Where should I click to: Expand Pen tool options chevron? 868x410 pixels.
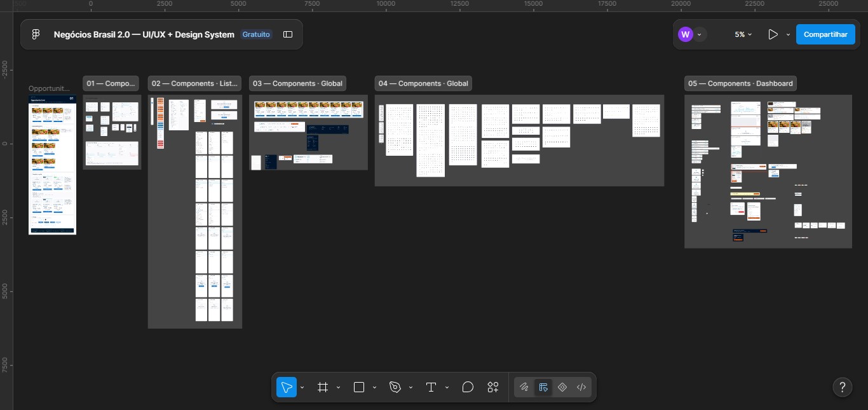click(x=411, y=387)
